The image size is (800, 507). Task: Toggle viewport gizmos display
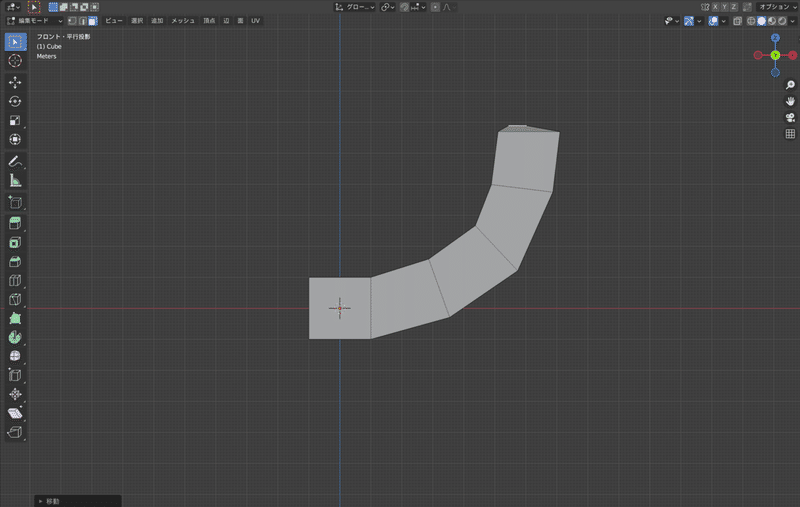click(x=689, y=21)
